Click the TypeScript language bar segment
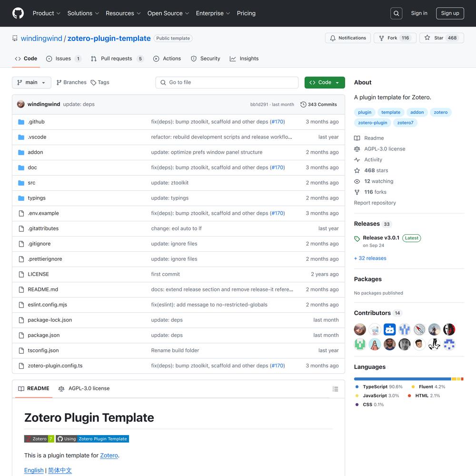Screen dimensions: 476x476 [x=403, y=379]
